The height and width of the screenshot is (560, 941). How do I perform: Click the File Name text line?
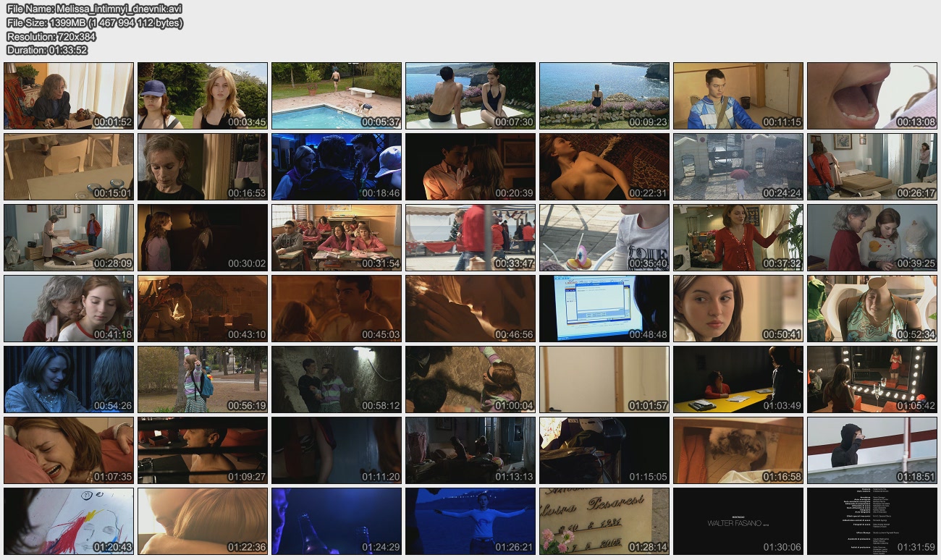94,9
